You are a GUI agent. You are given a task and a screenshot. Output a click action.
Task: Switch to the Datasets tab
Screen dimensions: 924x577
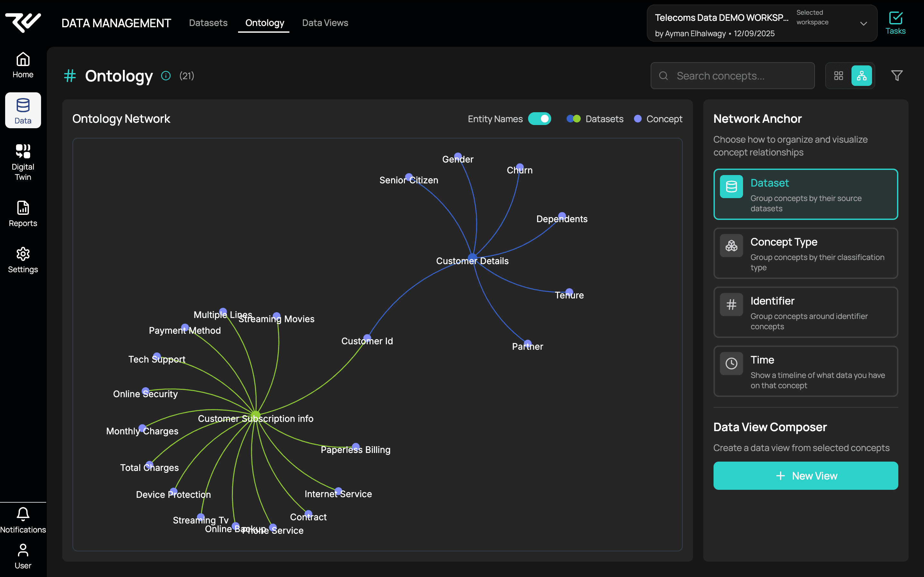(208, 23)
